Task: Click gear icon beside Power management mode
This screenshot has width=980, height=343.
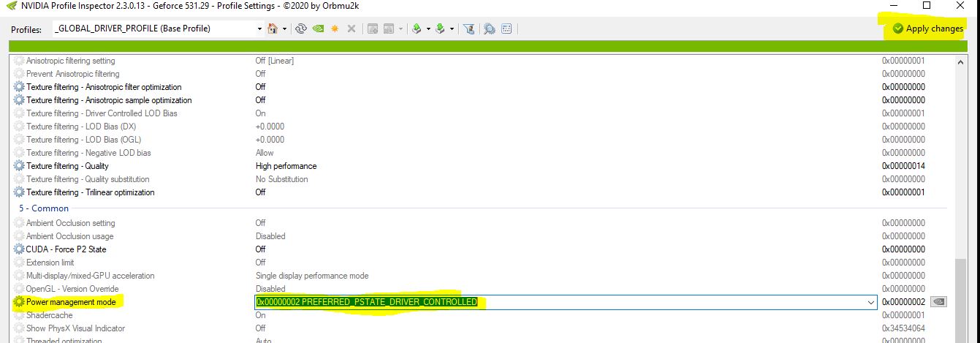Action: pos(19,302)
